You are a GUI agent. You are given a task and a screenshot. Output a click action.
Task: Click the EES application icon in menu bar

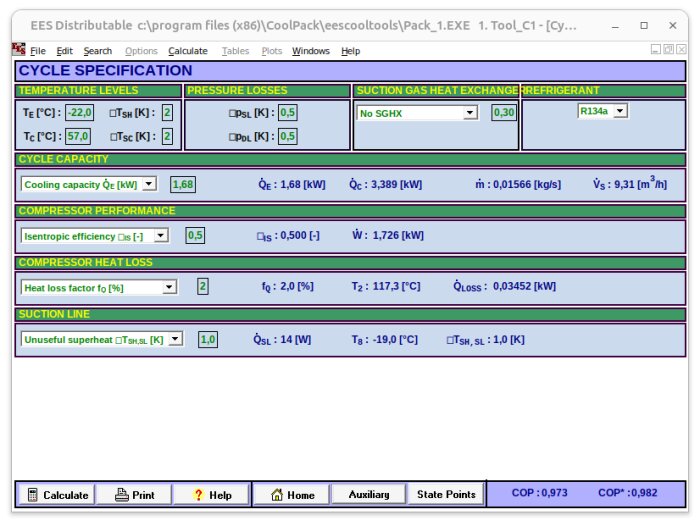pyautogui.click(x=19, y=50)
